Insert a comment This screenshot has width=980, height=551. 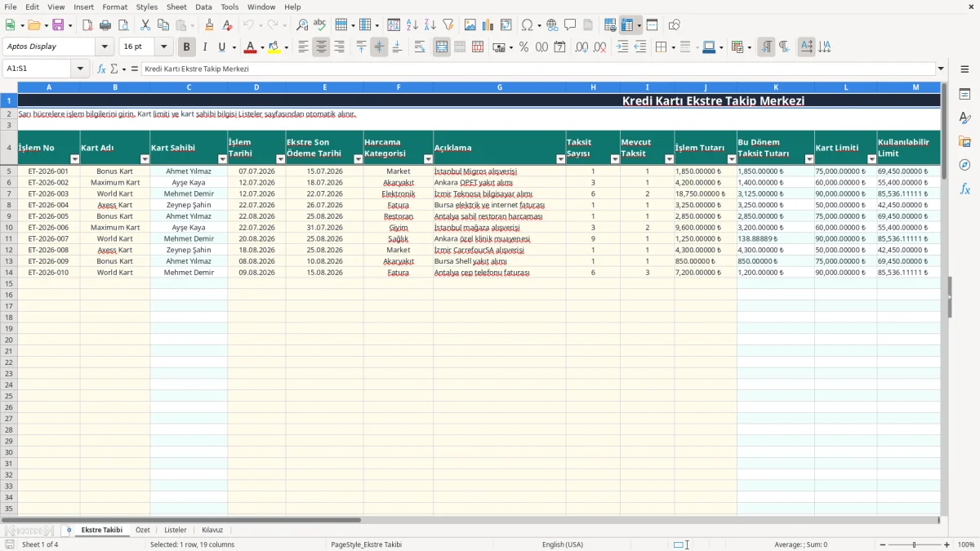[x=570, y=25]
